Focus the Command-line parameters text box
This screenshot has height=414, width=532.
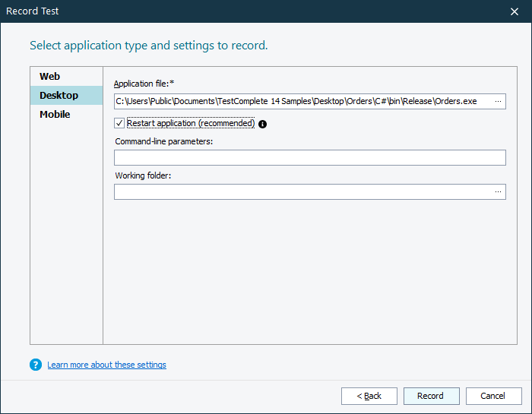(x=309, y=158)
